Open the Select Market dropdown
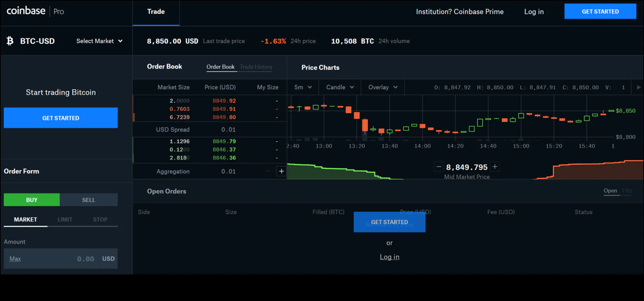 (99, 41)
